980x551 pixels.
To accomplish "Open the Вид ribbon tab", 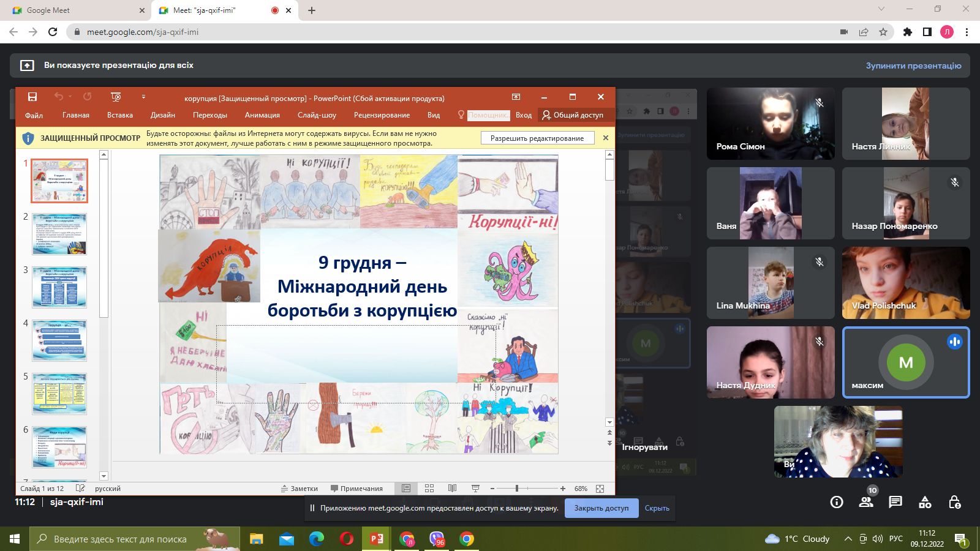I will point(434,115).
